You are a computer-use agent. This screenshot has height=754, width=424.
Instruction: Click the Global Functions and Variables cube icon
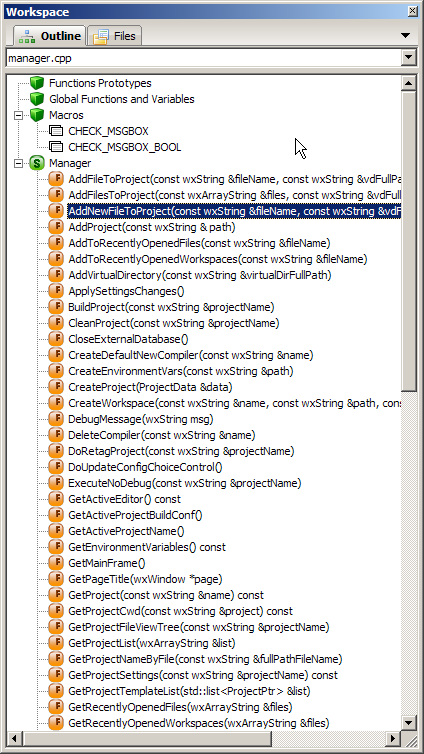point(37,99)
